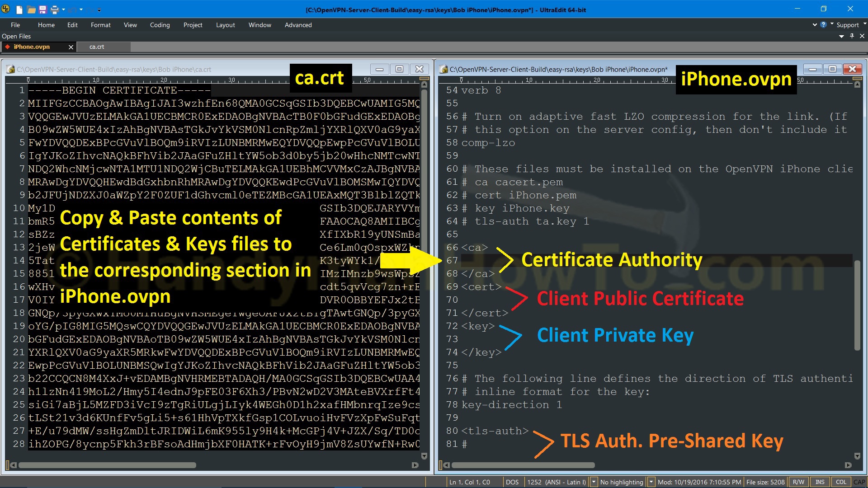Click scroll-up arrow in ca.crt window
This screenshot has height=488, width=868.
click(424, 84)
